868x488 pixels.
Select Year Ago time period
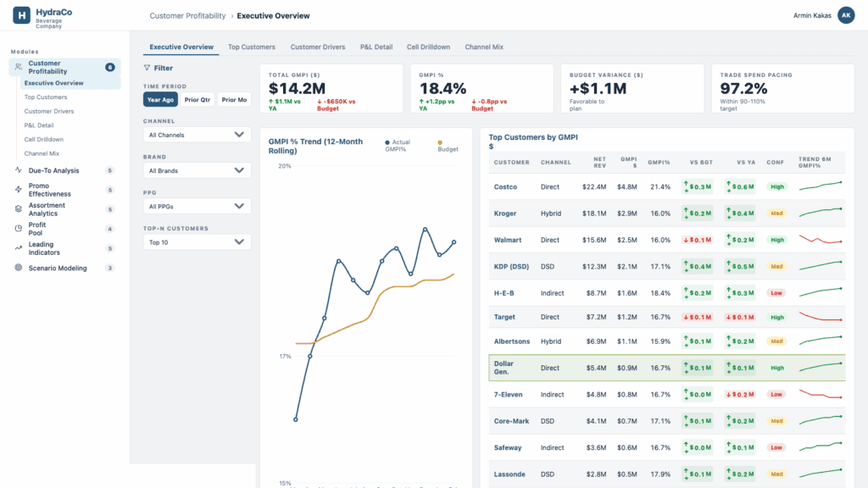click(x=160, y=100)
